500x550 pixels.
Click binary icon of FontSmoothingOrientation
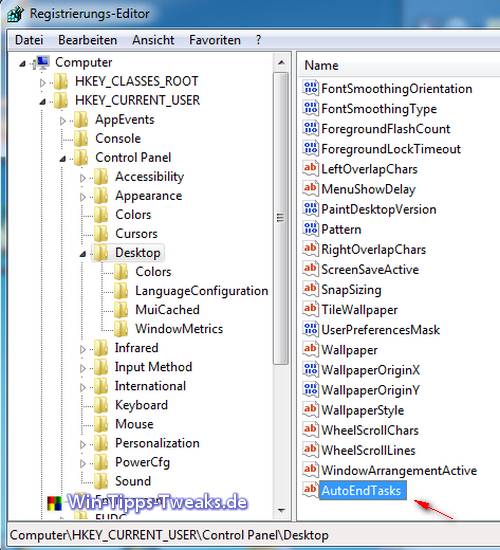311,88
